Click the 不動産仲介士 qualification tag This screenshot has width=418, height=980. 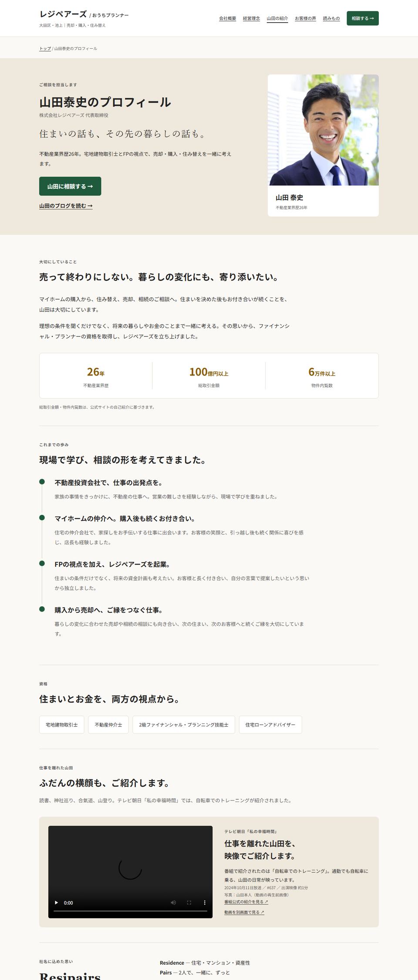pyautogui.click(x=108, y=725)
